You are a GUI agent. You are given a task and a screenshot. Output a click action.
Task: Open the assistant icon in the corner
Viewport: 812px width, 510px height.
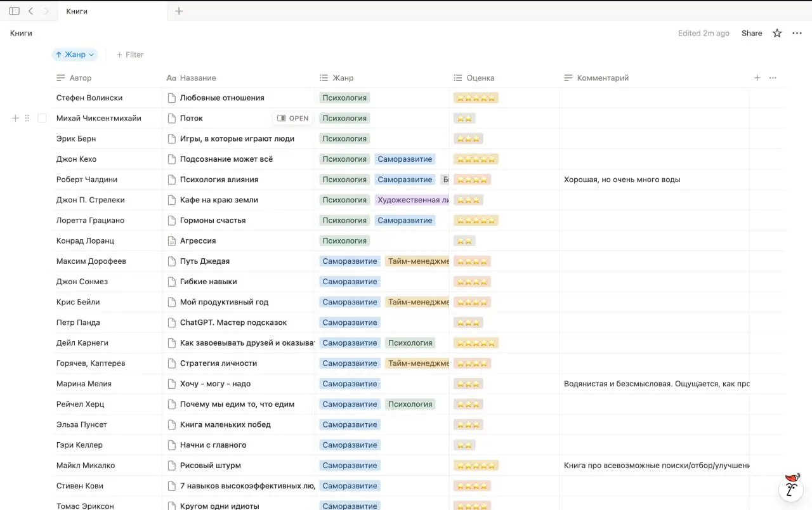[x=791, y=487]
